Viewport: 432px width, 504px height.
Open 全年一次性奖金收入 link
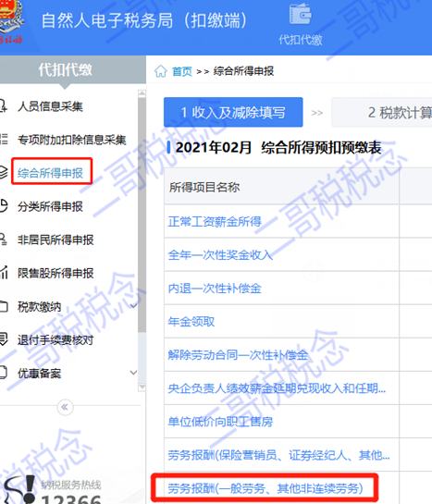[220, 255]
